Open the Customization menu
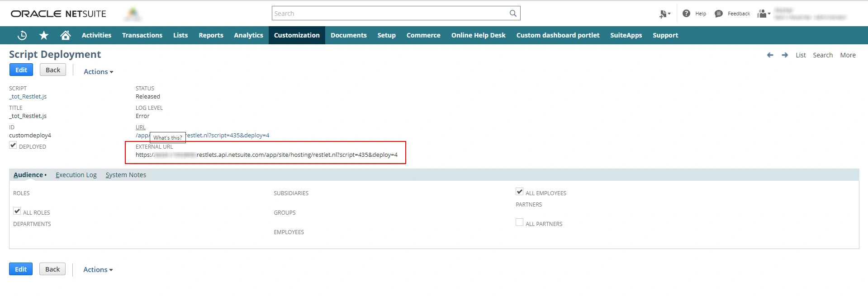Screen dimensions: 868x296 (297, 35)
